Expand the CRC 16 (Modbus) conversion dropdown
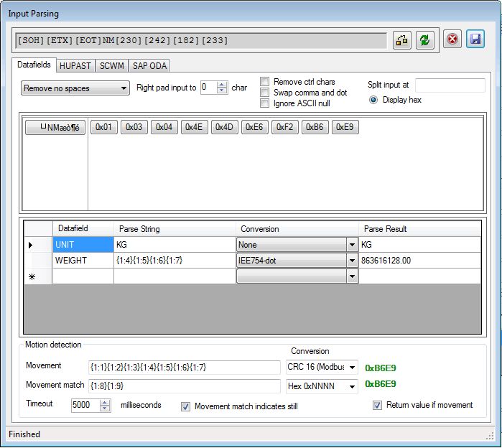The width and height of the screenshot is (502, 448). (352, 368)
